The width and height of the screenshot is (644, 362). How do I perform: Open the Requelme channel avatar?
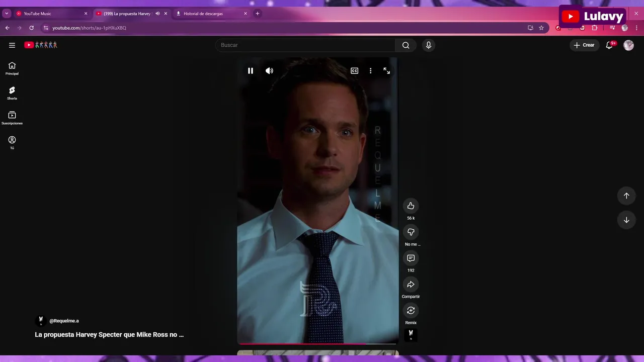tap(41, 321)
